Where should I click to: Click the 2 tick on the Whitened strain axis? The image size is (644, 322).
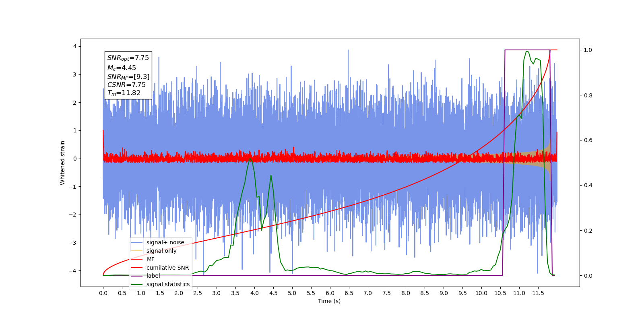coord(75,103)
